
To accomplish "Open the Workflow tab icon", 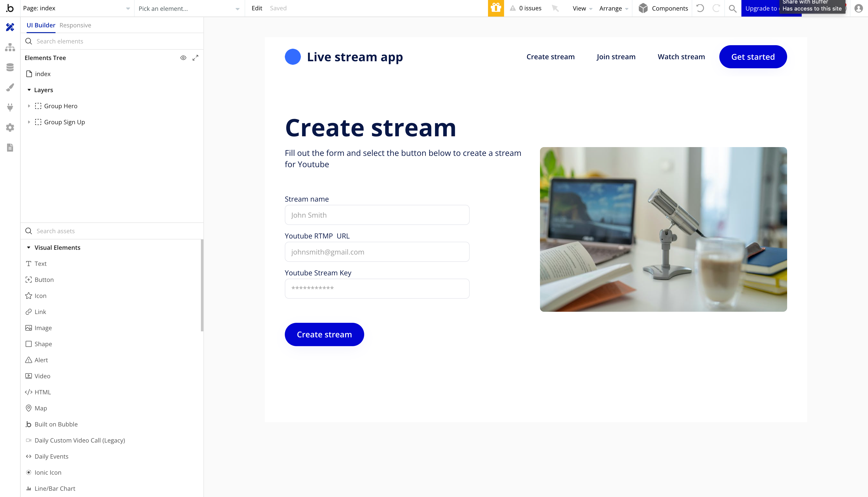I will [10, 47].
